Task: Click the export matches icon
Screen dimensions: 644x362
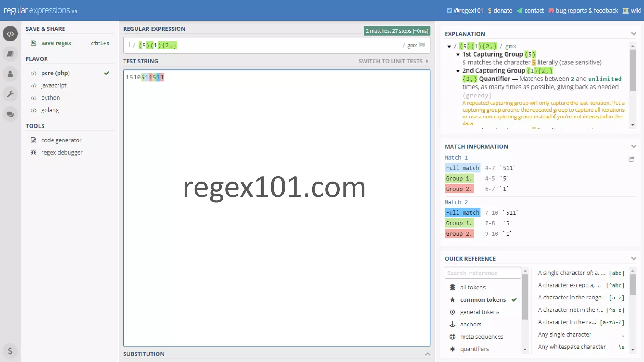Action: point(631,159)
